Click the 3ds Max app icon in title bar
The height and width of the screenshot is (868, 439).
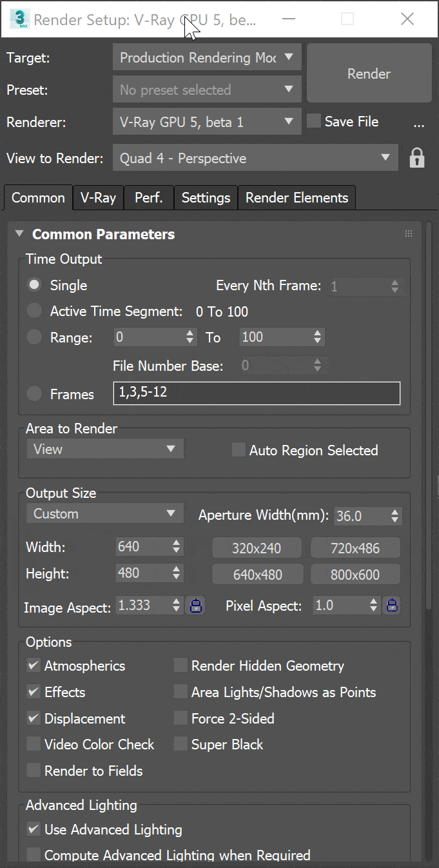[x=18, y=19]
